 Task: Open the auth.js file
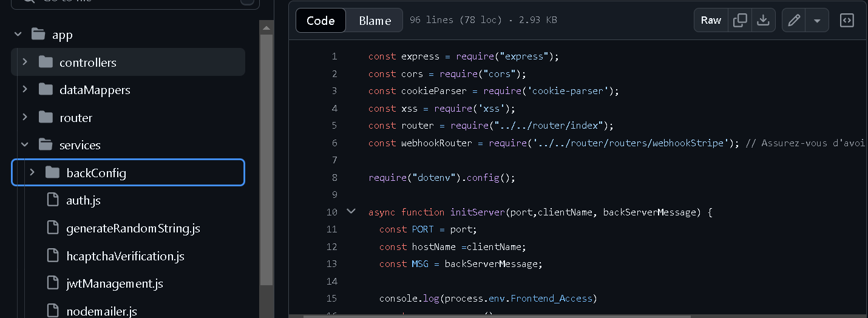tap(83, 200)
